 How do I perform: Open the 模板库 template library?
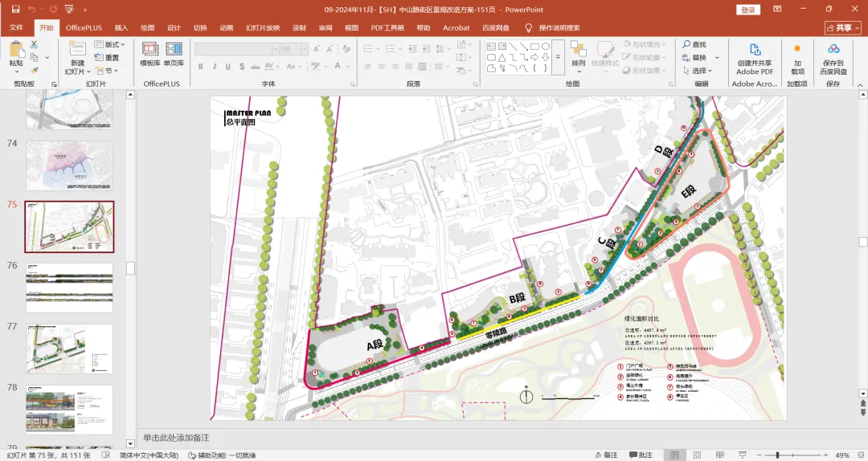point(150,53)
